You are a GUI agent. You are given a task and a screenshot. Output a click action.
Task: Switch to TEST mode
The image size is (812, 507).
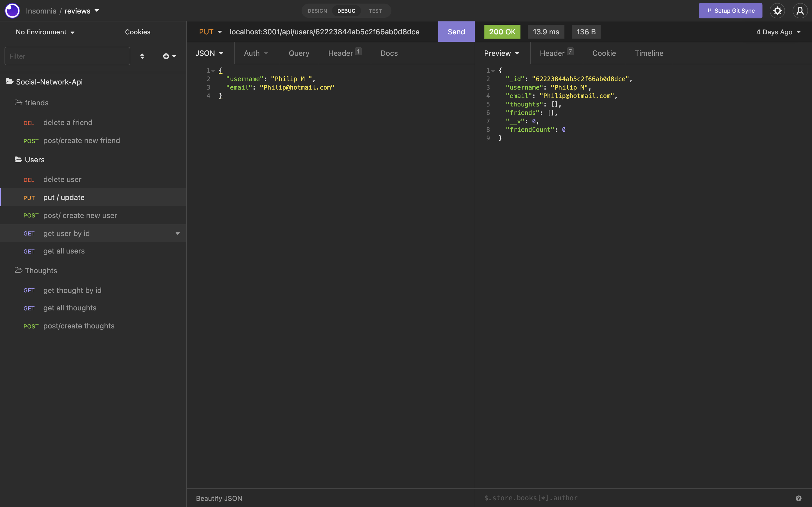click(x=375, y=10)
